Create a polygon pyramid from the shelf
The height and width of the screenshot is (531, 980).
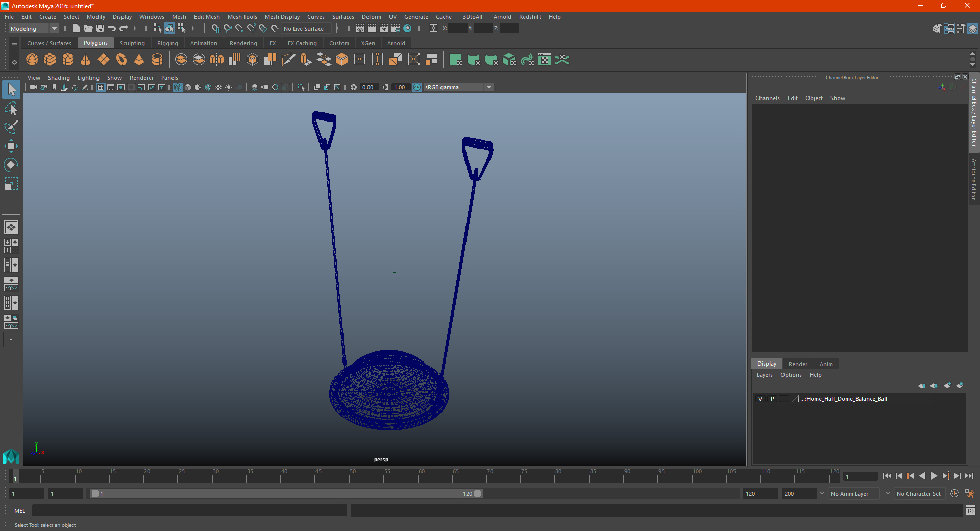pyautogui.click(x=139, y=60)
